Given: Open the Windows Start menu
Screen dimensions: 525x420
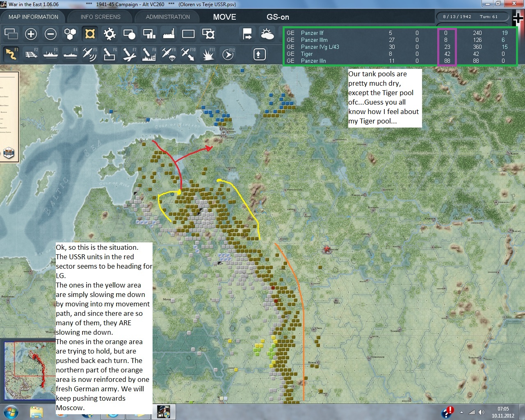Looking at the screenshot, I should pyautogui.click(x=11, y=412).
